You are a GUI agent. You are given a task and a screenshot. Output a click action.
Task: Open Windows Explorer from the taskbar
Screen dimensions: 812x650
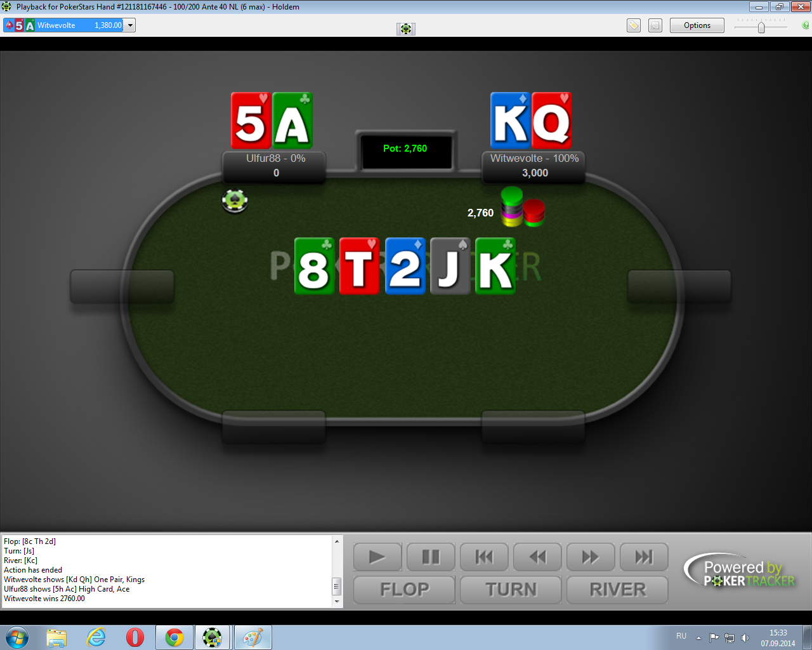[56, 637]
